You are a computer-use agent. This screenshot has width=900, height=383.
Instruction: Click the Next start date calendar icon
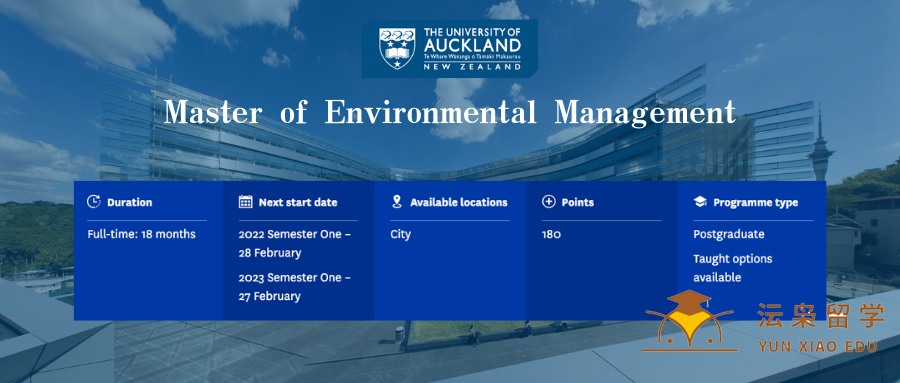(x=245, y=202)
